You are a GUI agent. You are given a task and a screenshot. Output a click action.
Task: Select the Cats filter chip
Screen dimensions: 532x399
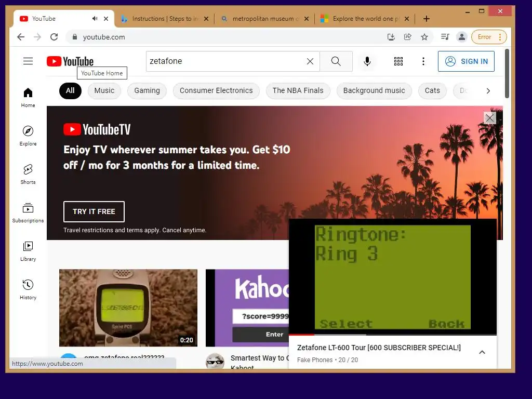click(x=432, y=90)
